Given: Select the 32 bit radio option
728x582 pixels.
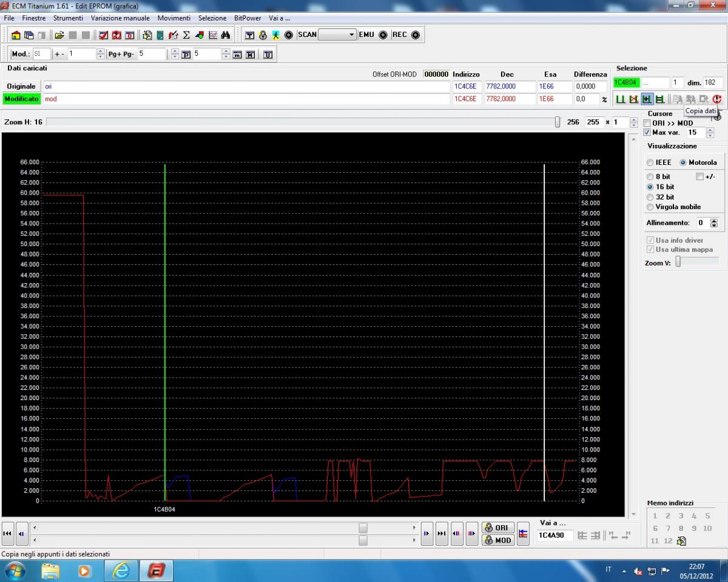Looking at the screenshot, I should 650,197.
